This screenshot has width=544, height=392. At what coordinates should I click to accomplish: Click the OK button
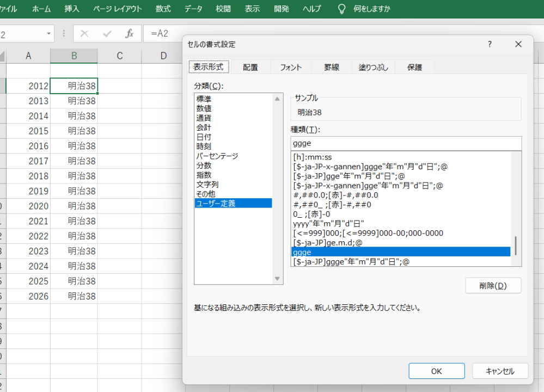tap(436, 371)
